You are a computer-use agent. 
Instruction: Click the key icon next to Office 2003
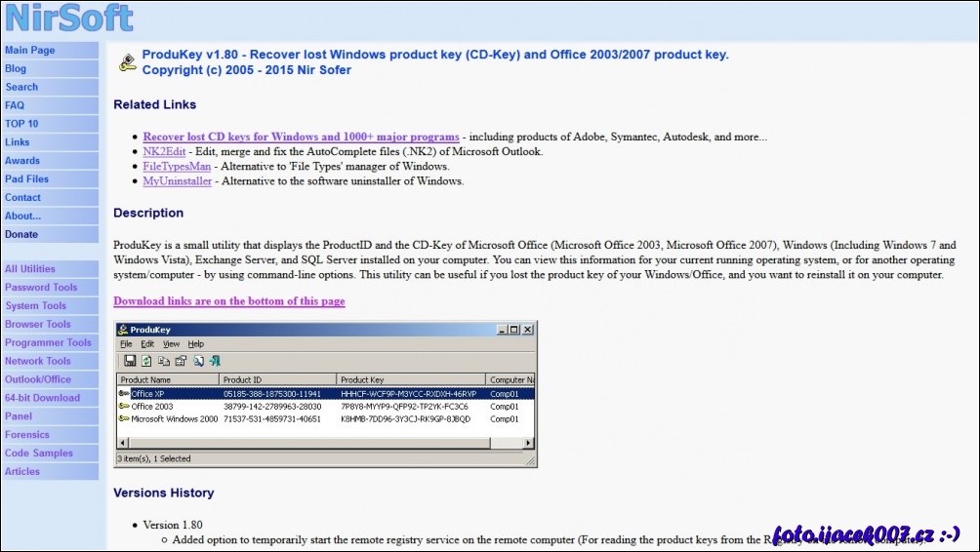tap(124, 406)
